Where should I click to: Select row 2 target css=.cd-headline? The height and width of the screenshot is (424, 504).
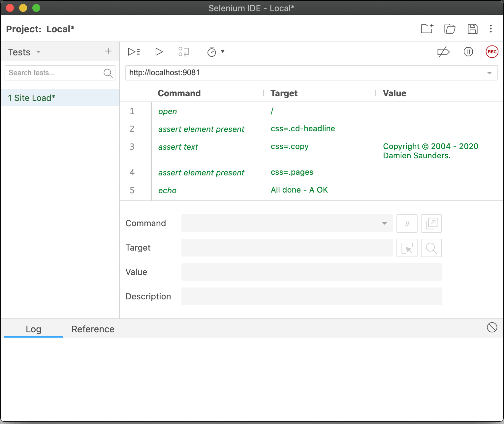[303, 129]
